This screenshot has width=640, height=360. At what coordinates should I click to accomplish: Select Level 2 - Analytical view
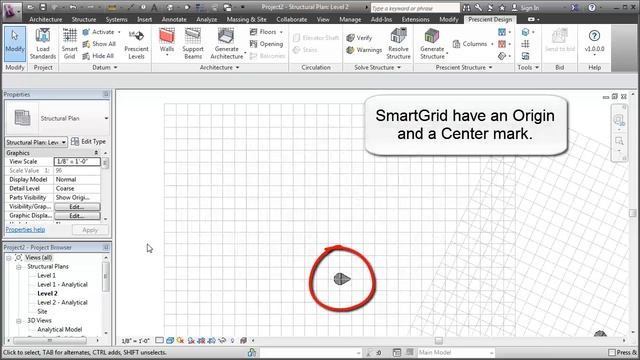point(62,302)
